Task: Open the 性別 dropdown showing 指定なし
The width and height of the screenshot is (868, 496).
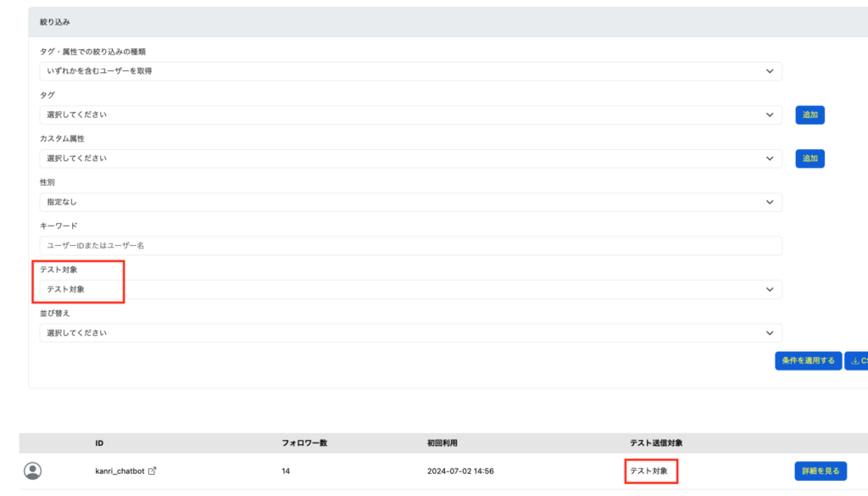Action: pyautogui.click(x=410, y=202)
